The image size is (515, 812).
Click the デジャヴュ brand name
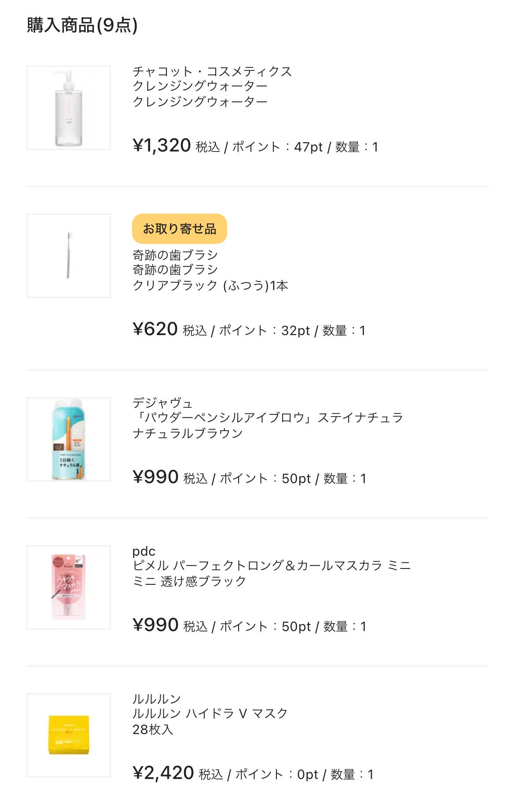(162, 403)
